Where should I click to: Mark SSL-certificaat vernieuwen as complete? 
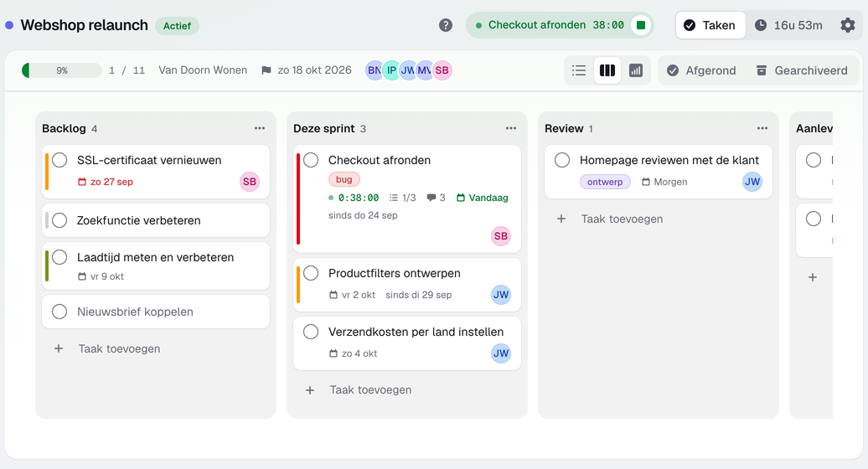tap(59, 161)
